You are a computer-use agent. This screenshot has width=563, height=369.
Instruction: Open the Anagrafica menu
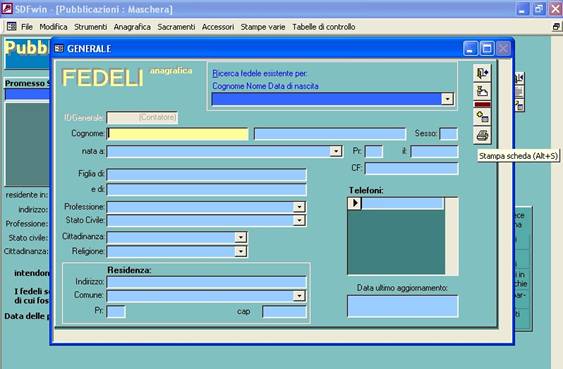click(x=132, y=27)
